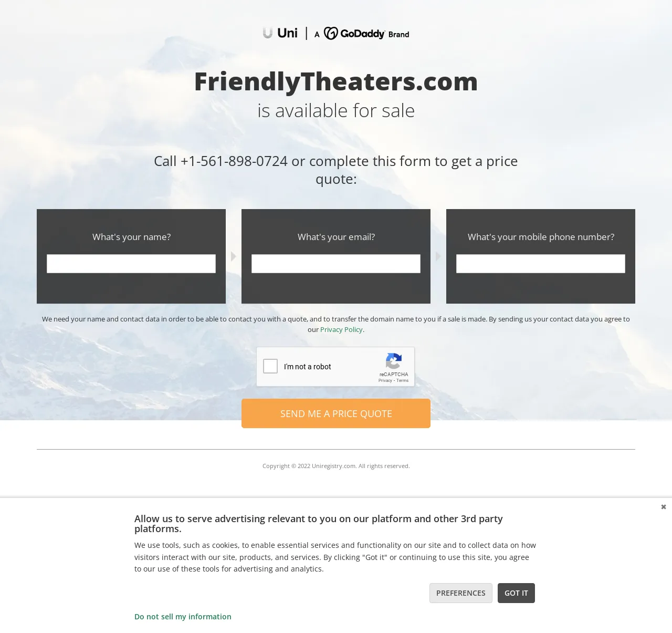The height and width of the screenshot is (633, 672).
Task: Open reCAPTCHA Privacy link
Action: tap(385, 380)
